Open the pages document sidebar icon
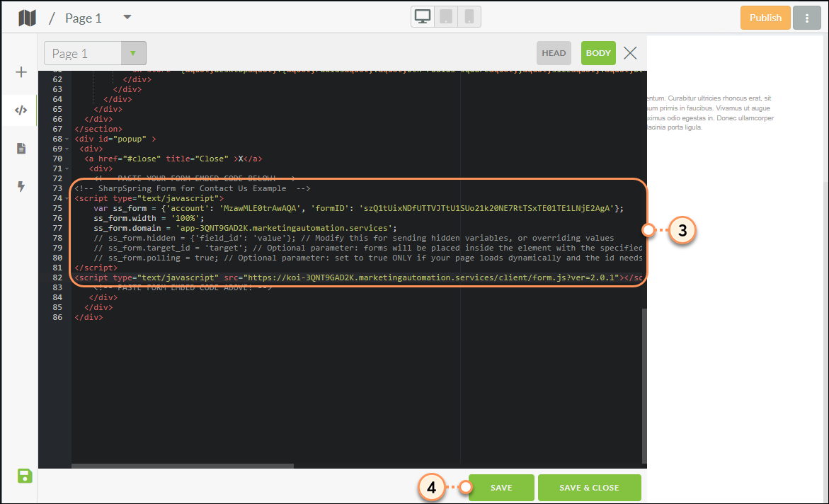The width and height of the screenshot is (829, 504). coord(21,148)
